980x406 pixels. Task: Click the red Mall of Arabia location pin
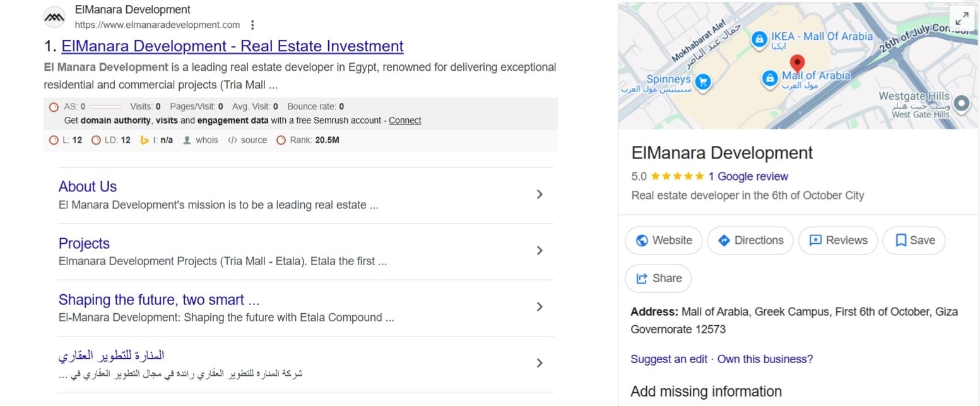[x=797, y=63]
